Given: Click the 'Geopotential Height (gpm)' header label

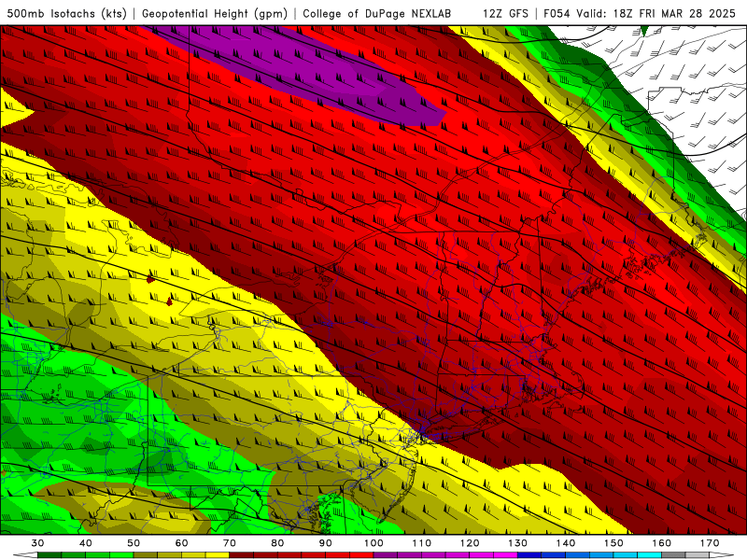Looking at the screenshot, I should [215, 14].
